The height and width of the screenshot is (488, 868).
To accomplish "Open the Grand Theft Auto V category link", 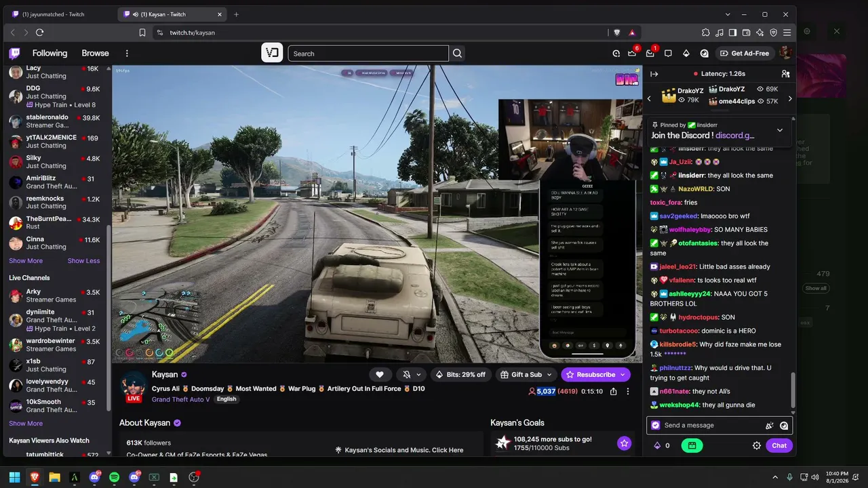I will click(x=181, y=399).
